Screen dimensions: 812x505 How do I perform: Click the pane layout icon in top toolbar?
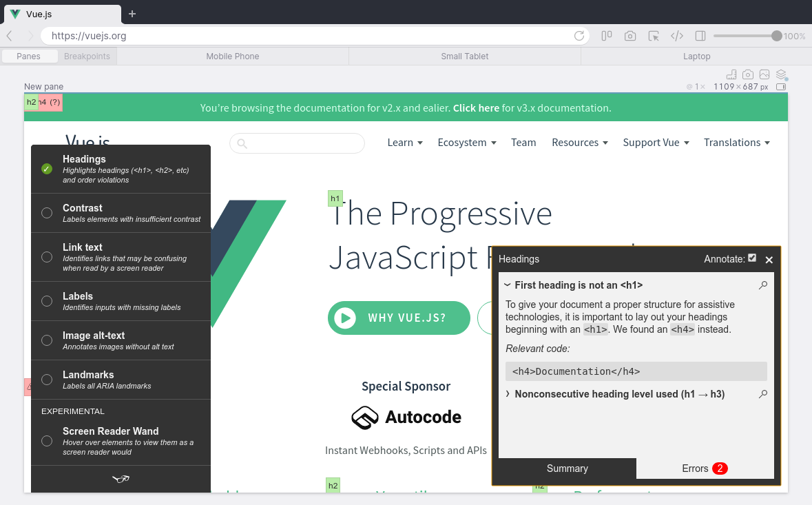[607, 36]
